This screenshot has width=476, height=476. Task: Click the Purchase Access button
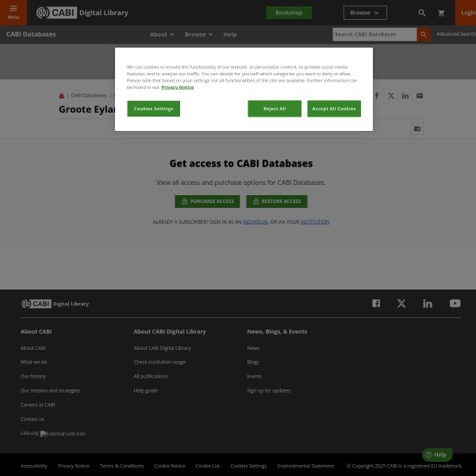click(207, 202)
